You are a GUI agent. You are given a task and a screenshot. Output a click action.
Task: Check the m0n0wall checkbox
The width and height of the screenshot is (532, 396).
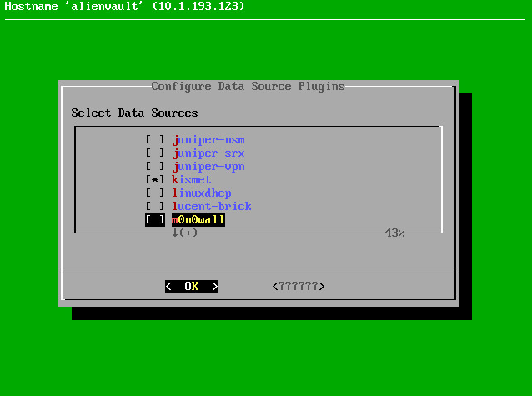coord(155,219)
